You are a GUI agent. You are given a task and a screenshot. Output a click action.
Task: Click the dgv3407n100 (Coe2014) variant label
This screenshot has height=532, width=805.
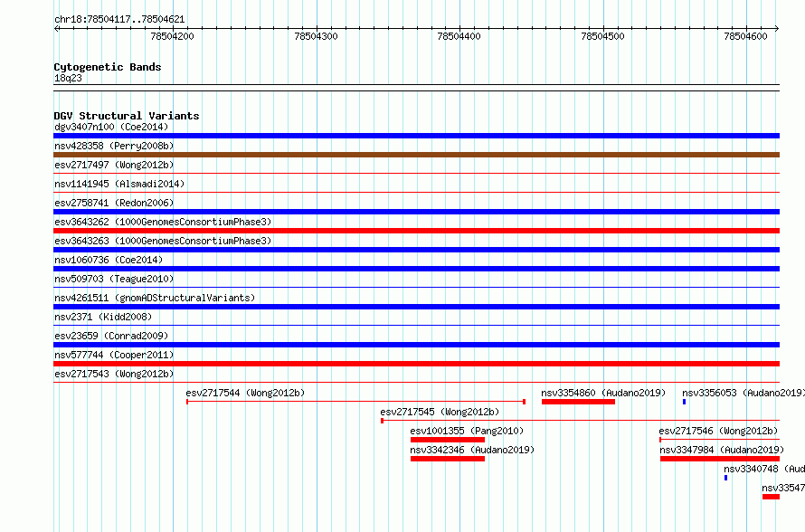pos(111,127)
